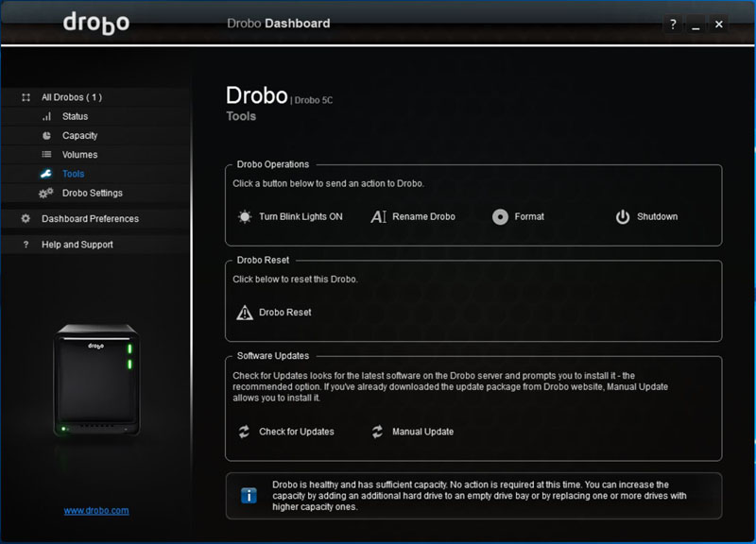Open Dashboard Preferences

pyautogui.click(x=90, y=219)
